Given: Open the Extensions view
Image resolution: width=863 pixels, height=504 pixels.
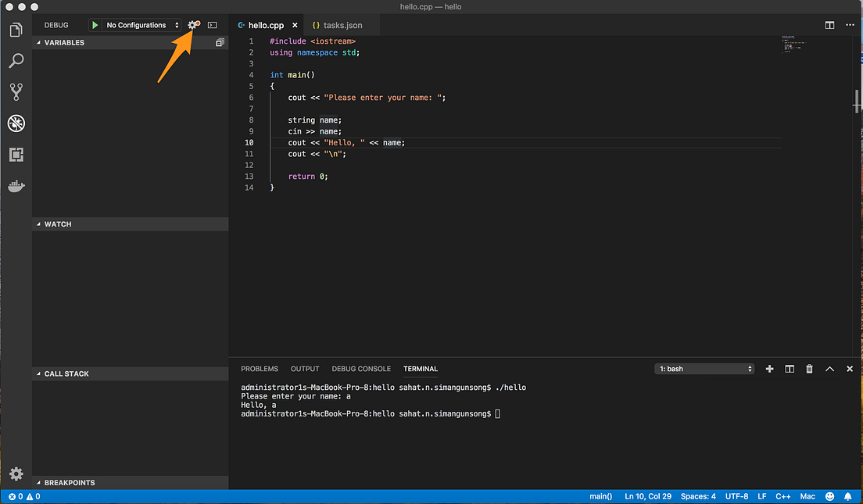Looking at the screenshot, I should pos(16,154).
